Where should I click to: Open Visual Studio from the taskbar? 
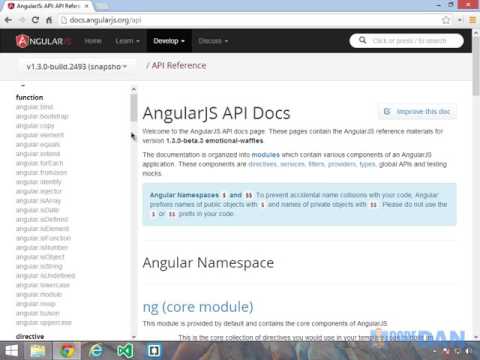(125, 351)
